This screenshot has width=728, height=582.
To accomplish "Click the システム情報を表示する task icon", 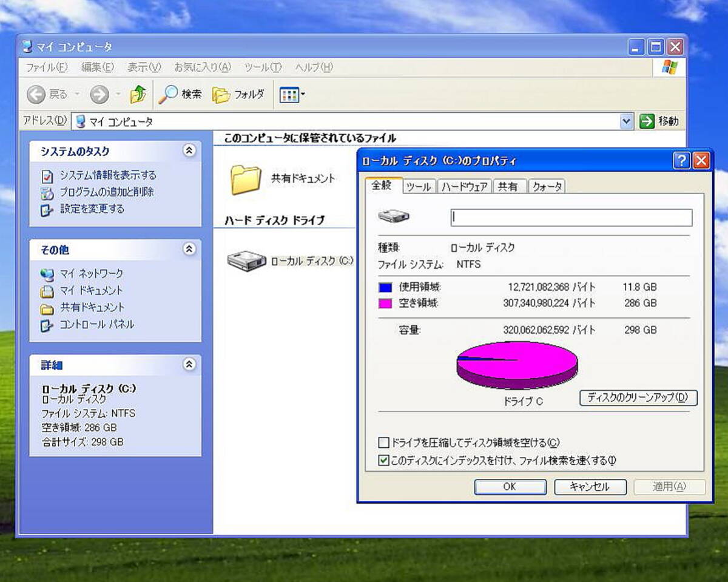I will point(47,176).
